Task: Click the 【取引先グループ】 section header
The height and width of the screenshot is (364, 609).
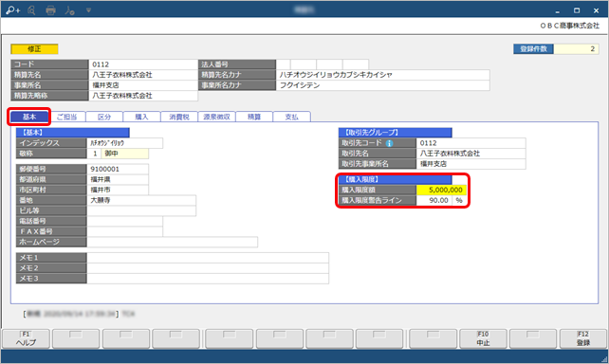Action: pyautogui.click(x=395, y=133)
